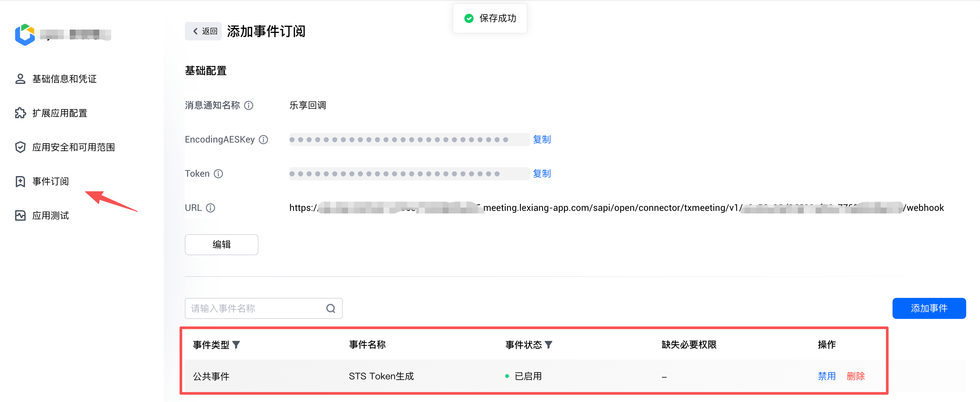980x402 pixels.
Task: Click the app logo in the sidebar
Action: click(x=25, y=34)
